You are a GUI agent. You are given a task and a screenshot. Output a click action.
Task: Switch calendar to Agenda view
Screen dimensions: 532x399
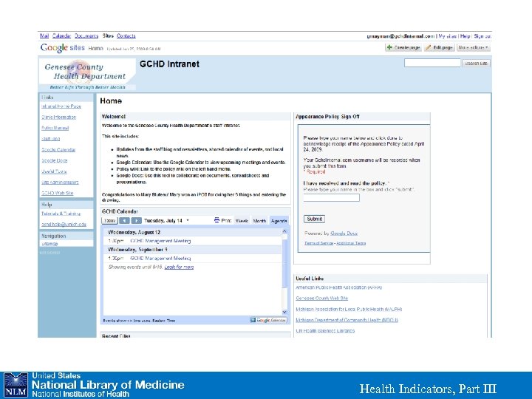pos(279,221)
